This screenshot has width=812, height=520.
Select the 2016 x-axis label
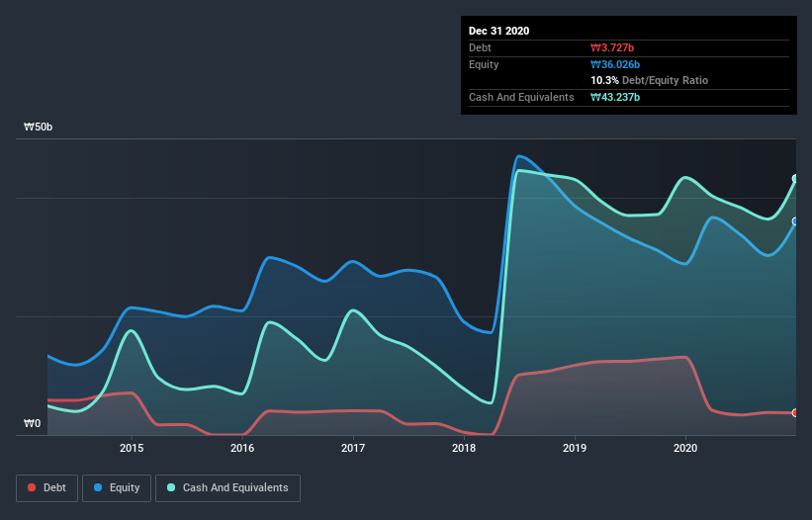click(x=242, y=448)
